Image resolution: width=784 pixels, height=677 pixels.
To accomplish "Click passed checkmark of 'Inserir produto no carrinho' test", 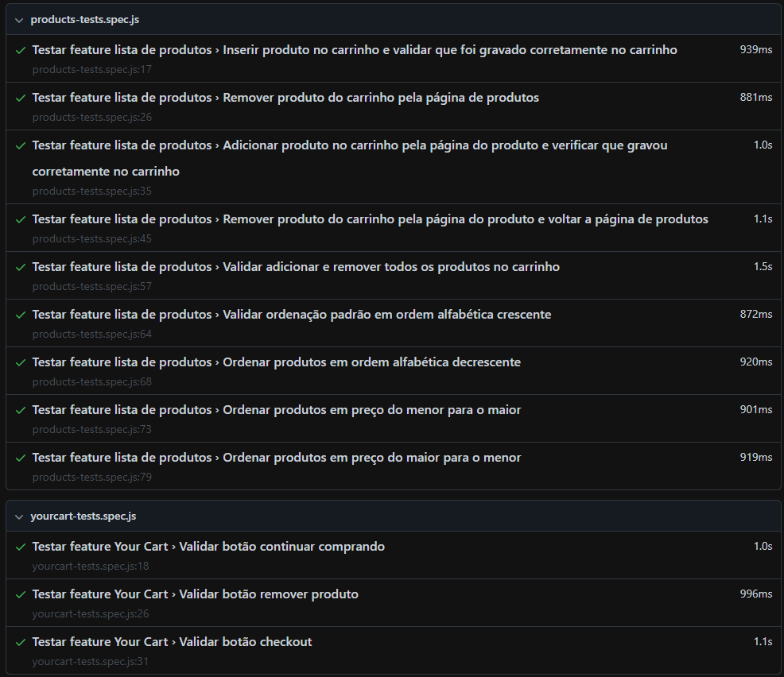I will click(x=21, y=50).
